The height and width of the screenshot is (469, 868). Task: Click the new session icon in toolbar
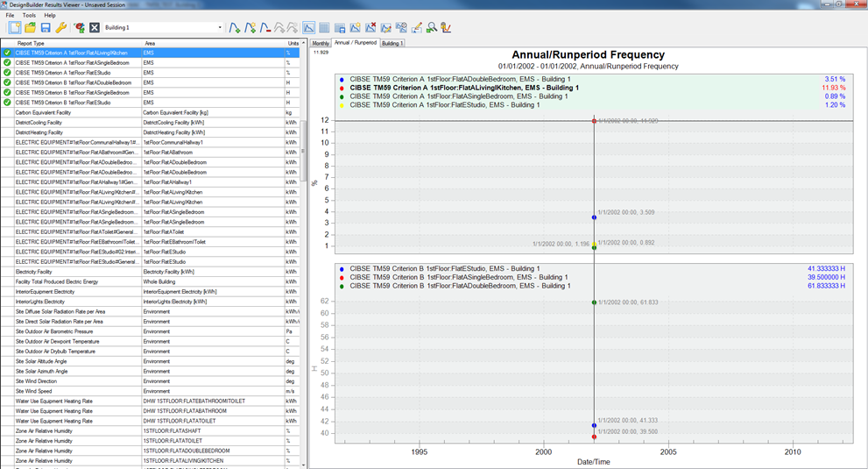click(x=13, y=28)
